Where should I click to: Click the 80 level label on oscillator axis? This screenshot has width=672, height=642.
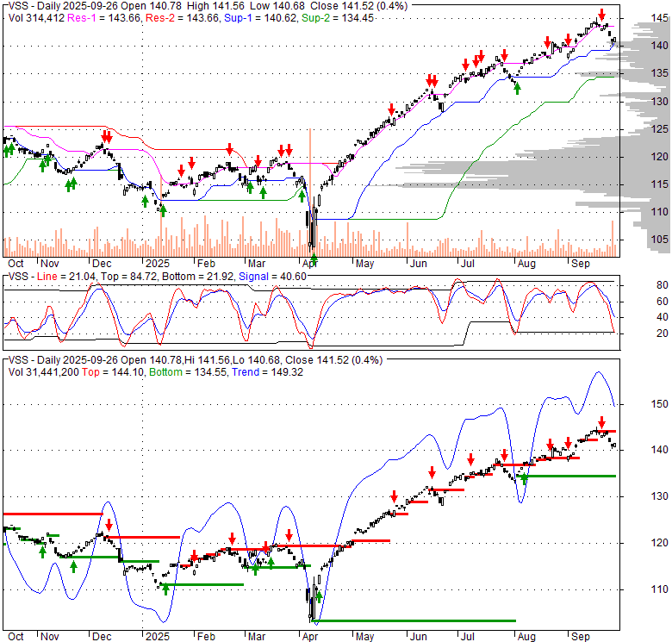663,285
